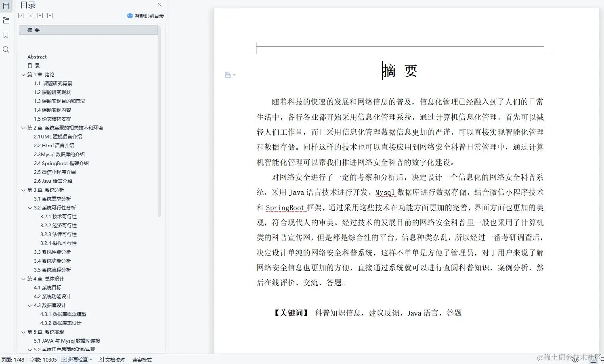Go to 3.2 系统可行性分析

click(55, 208)
